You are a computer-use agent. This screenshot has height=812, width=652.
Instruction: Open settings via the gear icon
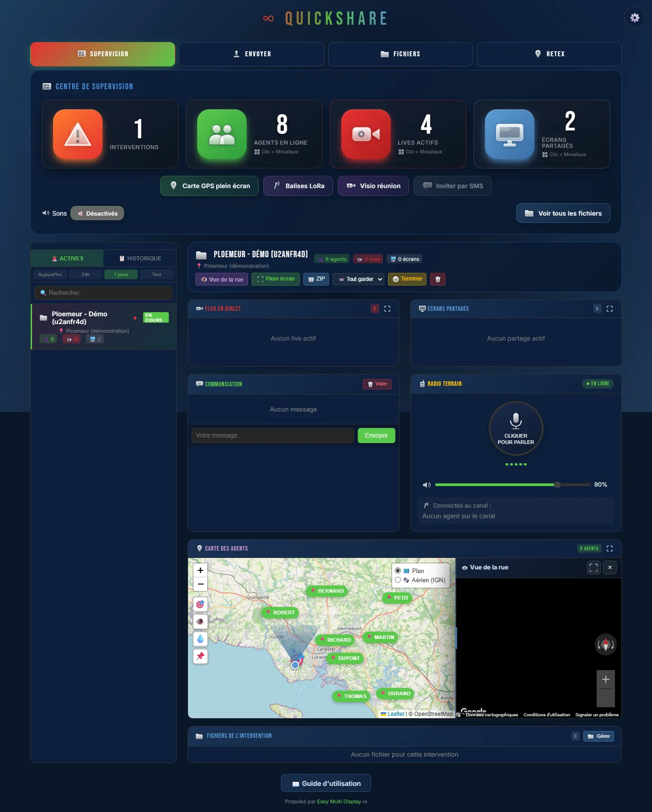[635, 18]
